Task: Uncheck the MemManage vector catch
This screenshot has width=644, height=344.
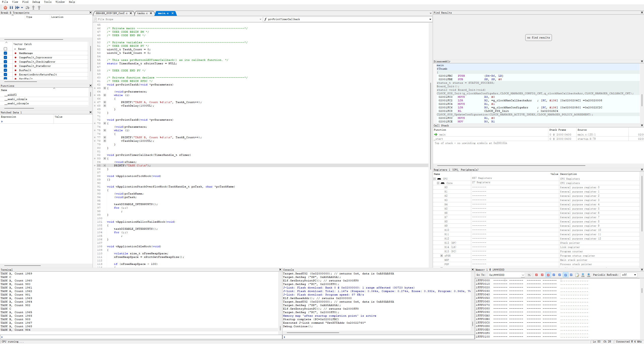Action: (5, 53)
